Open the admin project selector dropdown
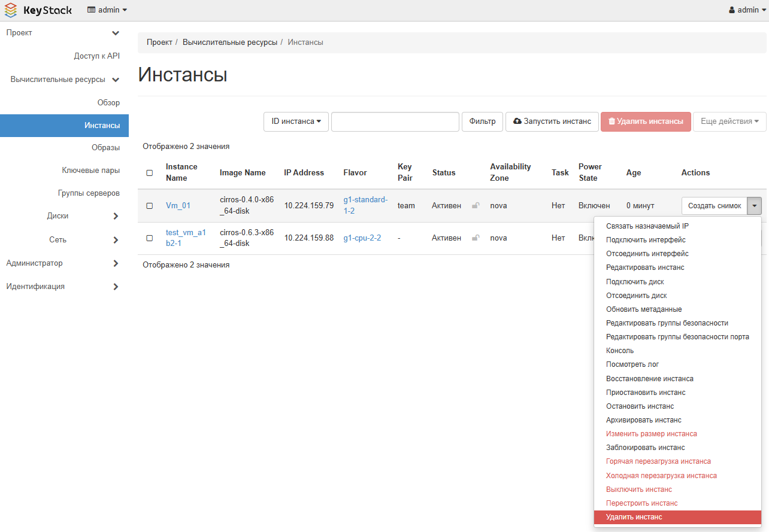Screen dimensions: 769x532 (107, 10)
